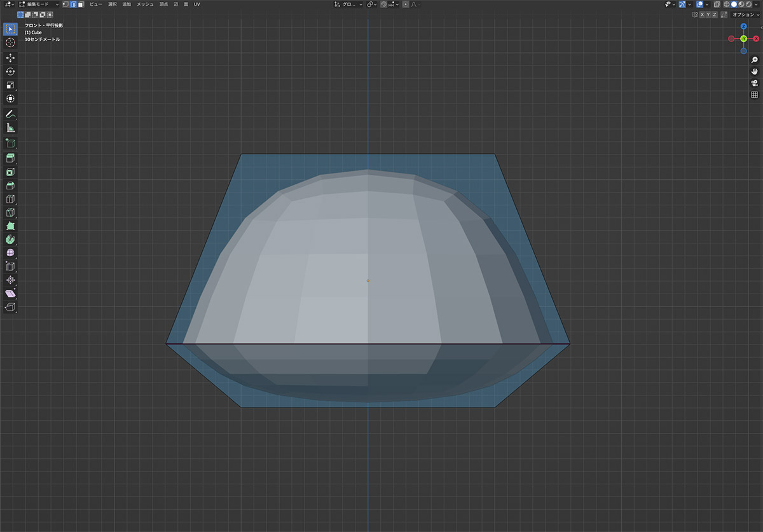This screenshot has height=532, width=763.
Task: Open the transform orientation dropdown
Action: coord(349,4)
